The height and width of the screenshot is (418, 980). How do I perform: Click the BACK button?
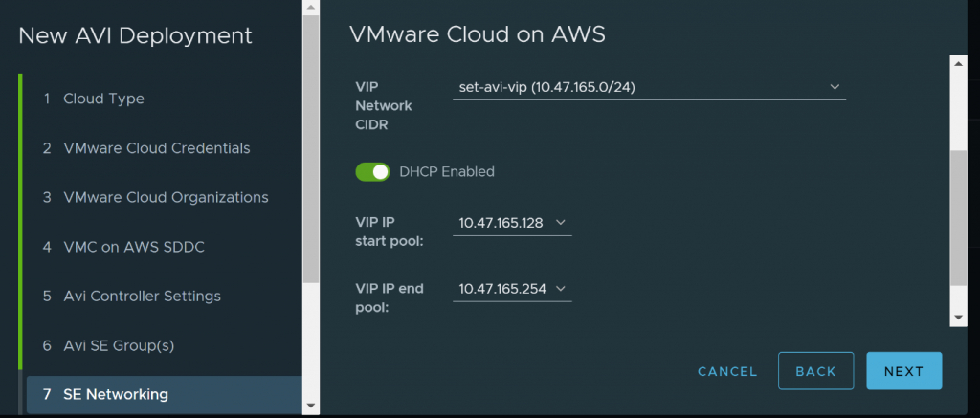(815, 371)
